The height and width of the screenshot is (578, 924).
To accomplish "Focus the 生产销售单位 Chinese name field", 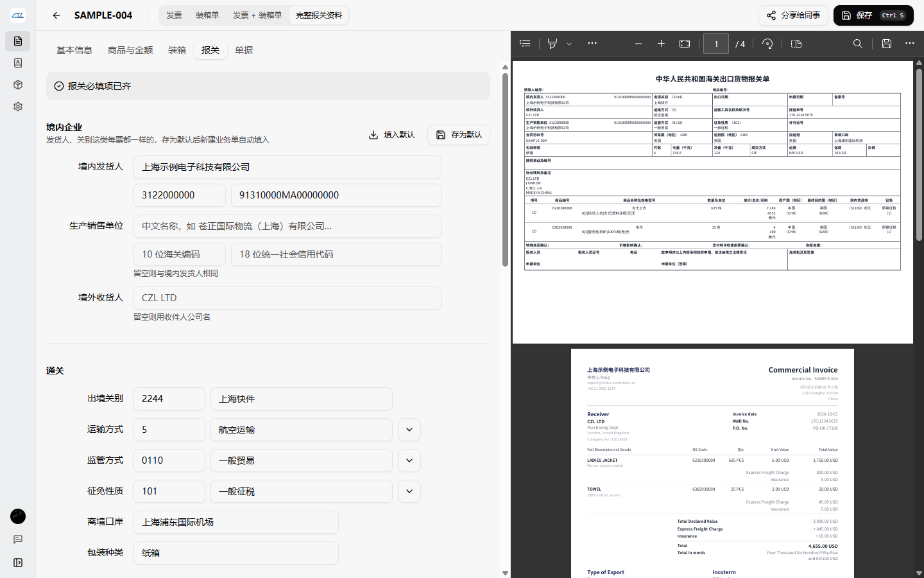I will pos(287,226).
